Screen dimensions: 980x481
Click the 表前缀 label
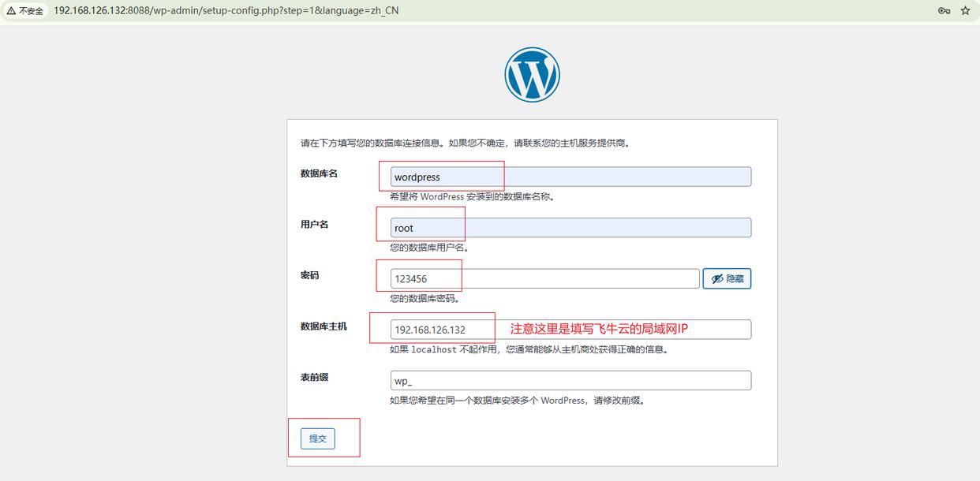coord(314,377)
